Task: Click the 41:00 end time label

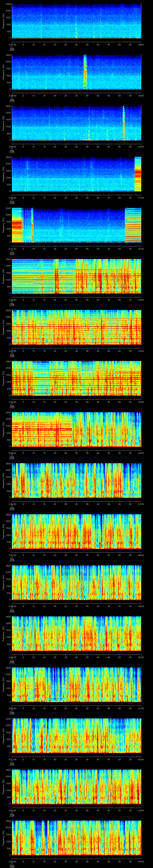Action: (141, 198)
